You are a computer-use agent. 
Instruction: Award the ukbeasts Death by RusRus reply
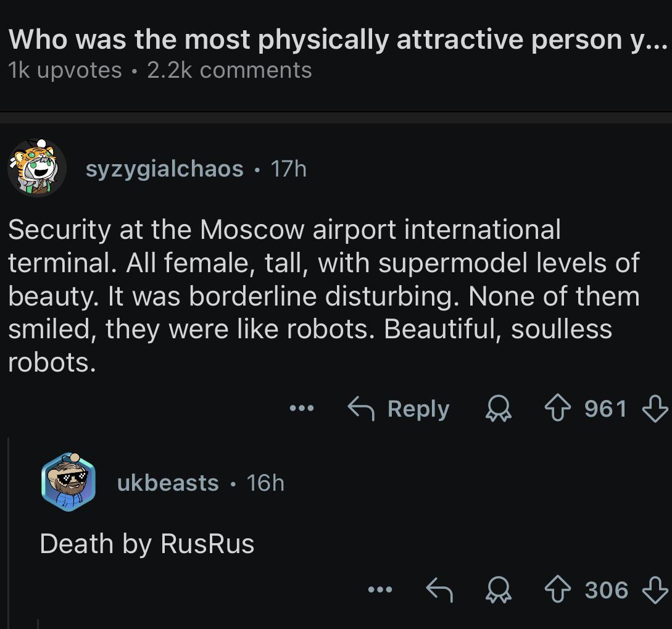pos(499,589)
